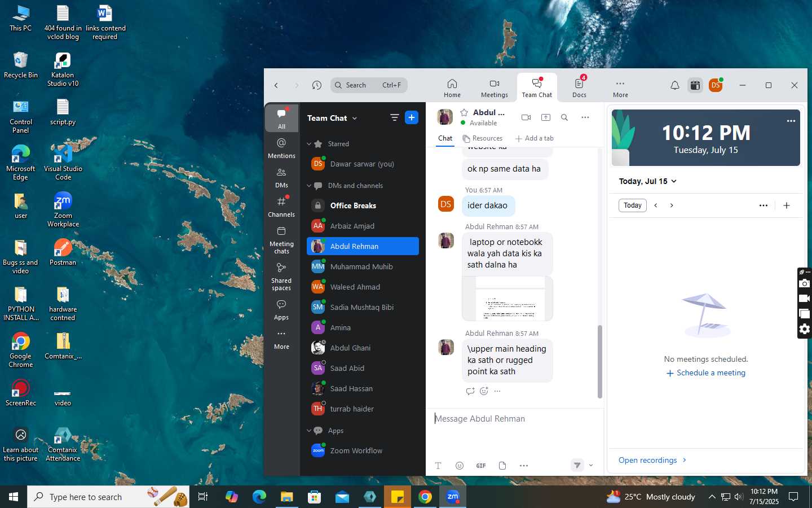Image resolution: width=812 pixels, height=508 pixels.
Task: Click the Zoom search box
Action: tap(369, 85)
